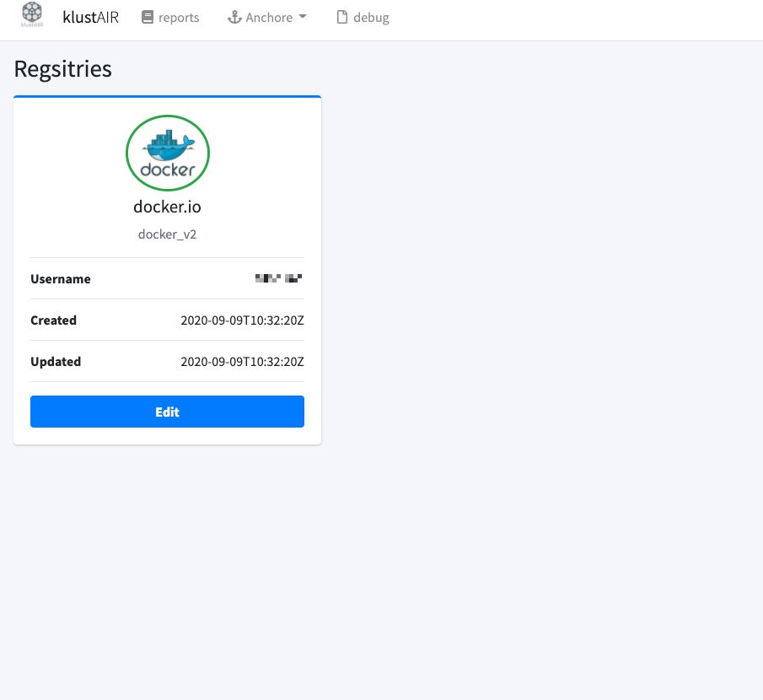Click the debug file icon

click(342, 18)
